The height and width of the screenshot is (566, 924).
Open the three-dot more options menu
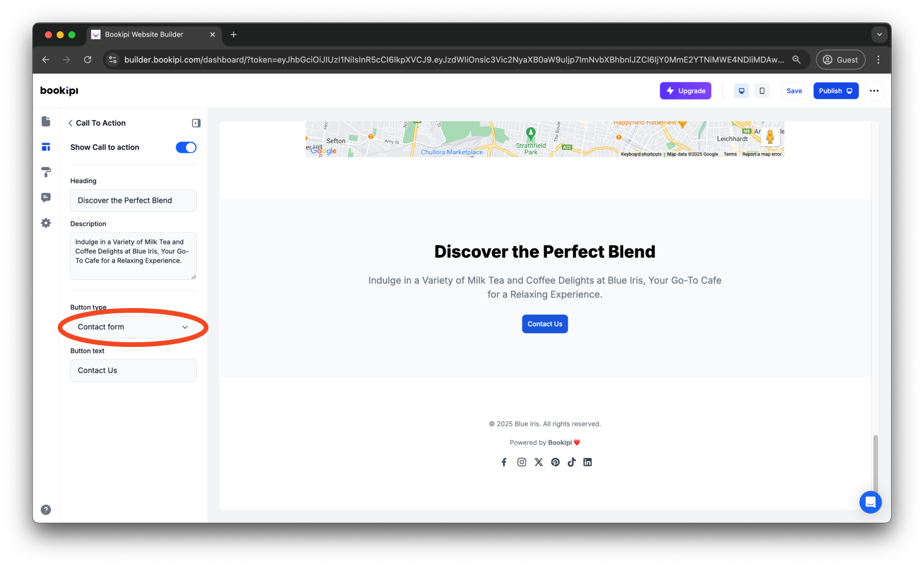[x=874, y=91]
